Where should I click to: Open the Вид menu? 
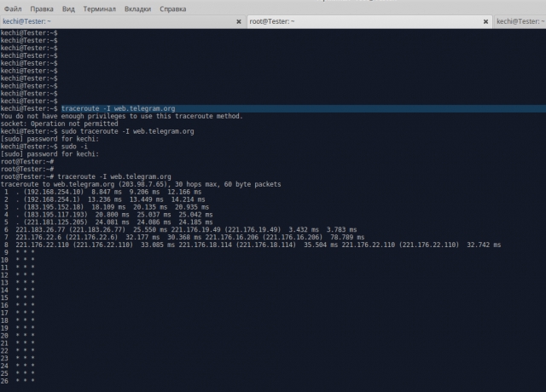coord(68,9)
